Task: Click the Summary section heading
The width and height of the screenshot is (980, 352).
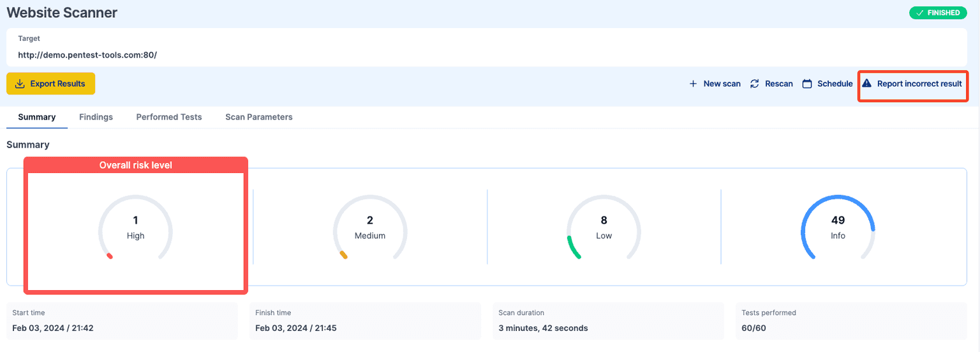Action: coord(28,144)
